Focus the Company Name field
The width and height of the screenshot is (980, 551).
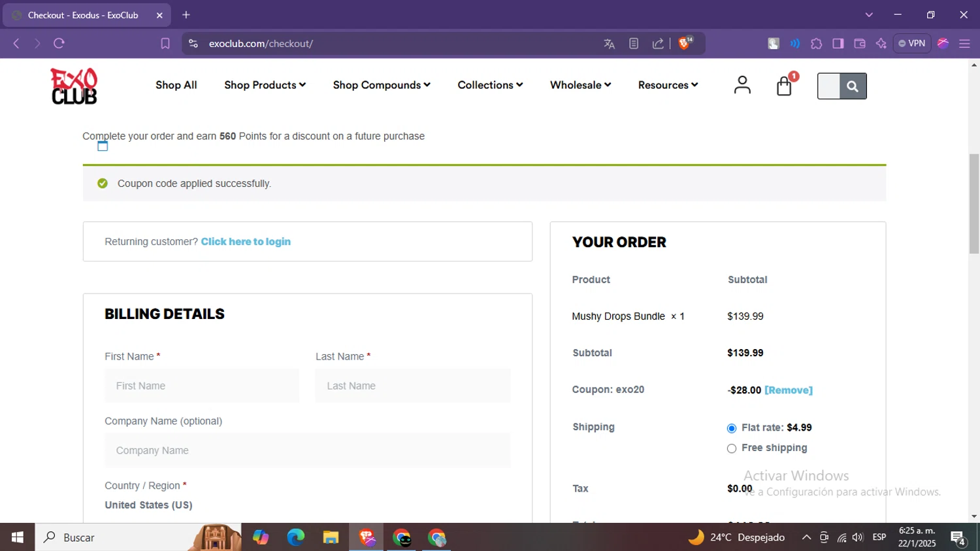pos(308,450)
